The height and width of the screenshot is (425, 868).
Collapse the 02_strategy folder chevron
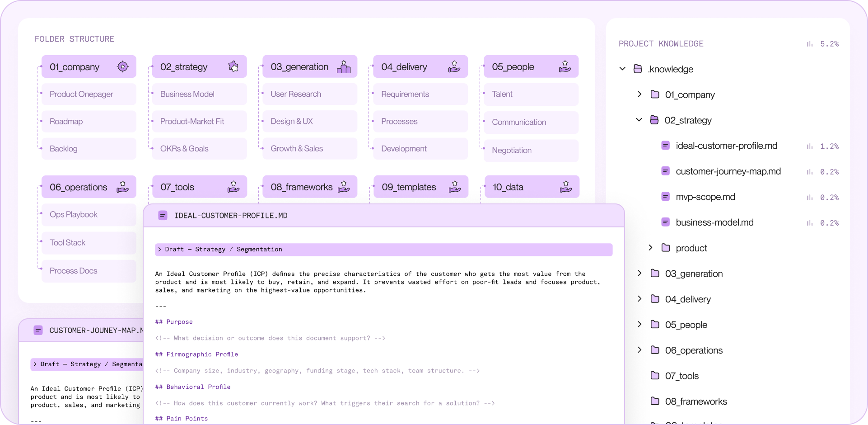click(x=639, y=119)
